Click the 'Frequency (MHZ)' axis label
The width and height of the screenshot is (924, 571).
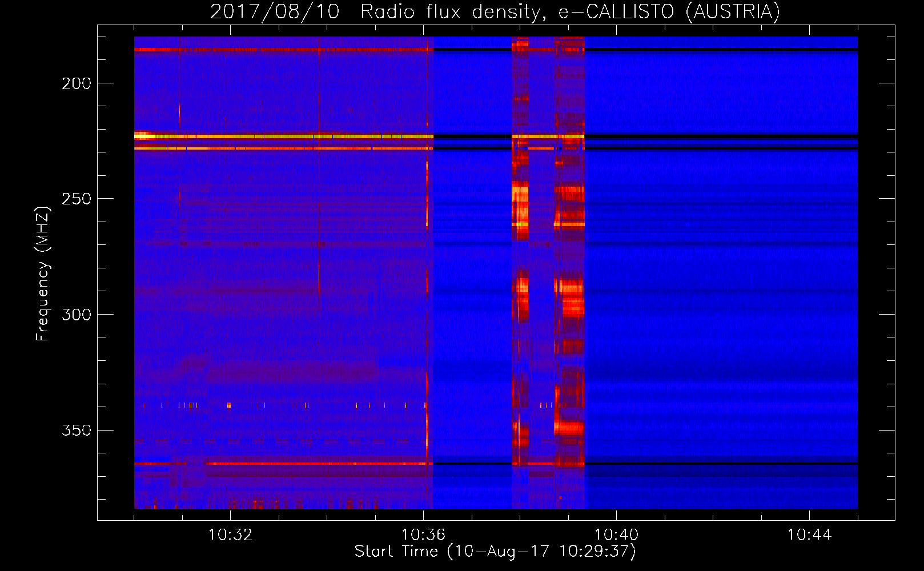click(43, 274)
